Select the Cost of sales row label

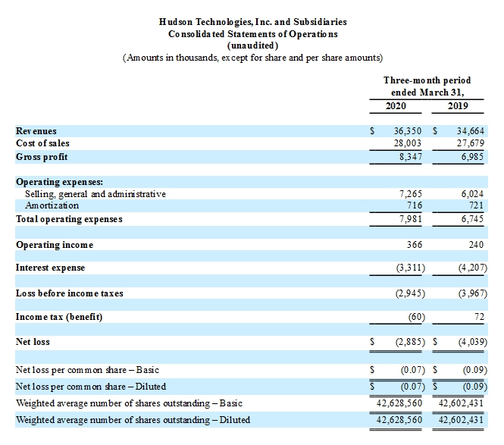pos(42,143)
